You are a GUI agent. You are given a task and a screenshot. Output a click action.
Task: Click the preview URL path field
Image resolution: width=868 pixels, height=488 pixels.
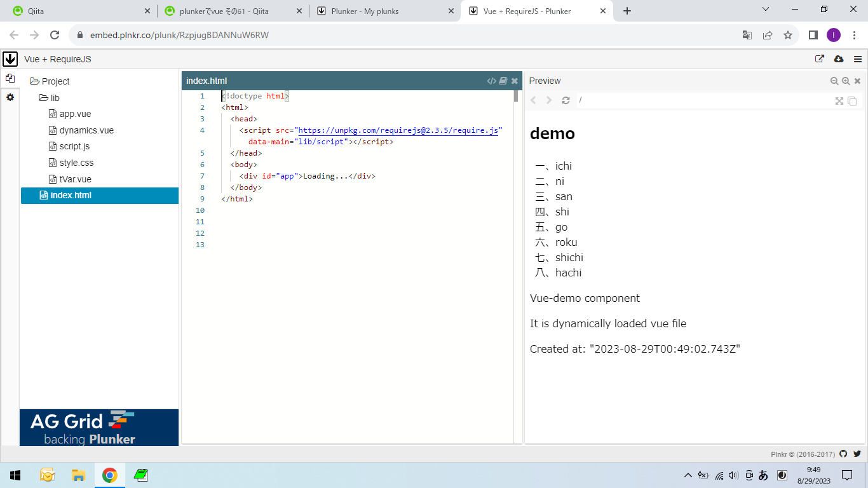point(704,100)
